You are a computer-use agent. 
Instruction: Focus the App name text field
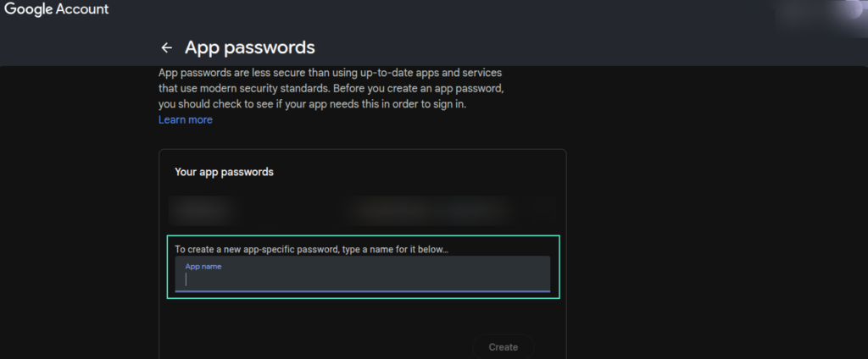(363, 279)
